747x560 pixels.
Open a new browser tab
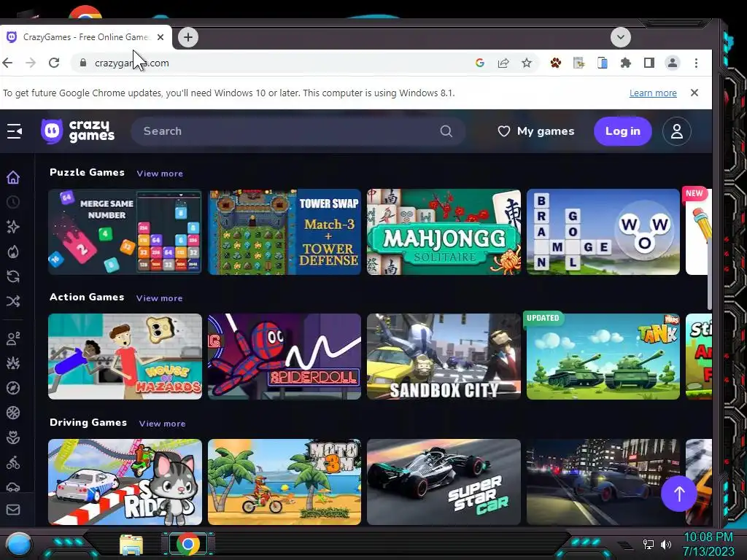pos(188,37)
